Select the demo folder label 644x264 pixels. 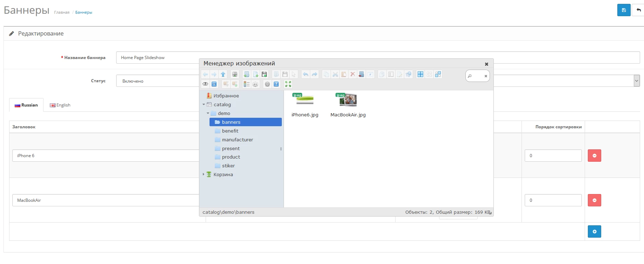click(x=224, y=113)
